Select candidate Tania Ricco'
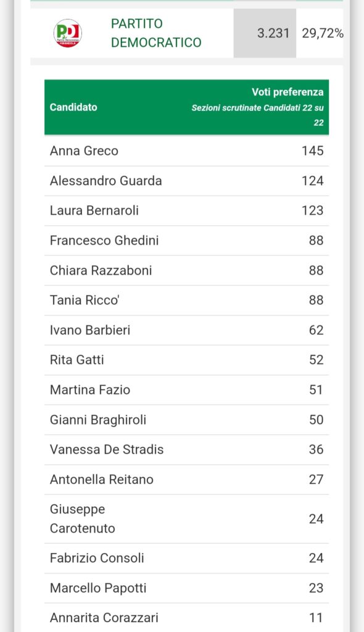The width and height of the screenshot is (364, 632). click(x=187, y=301)
